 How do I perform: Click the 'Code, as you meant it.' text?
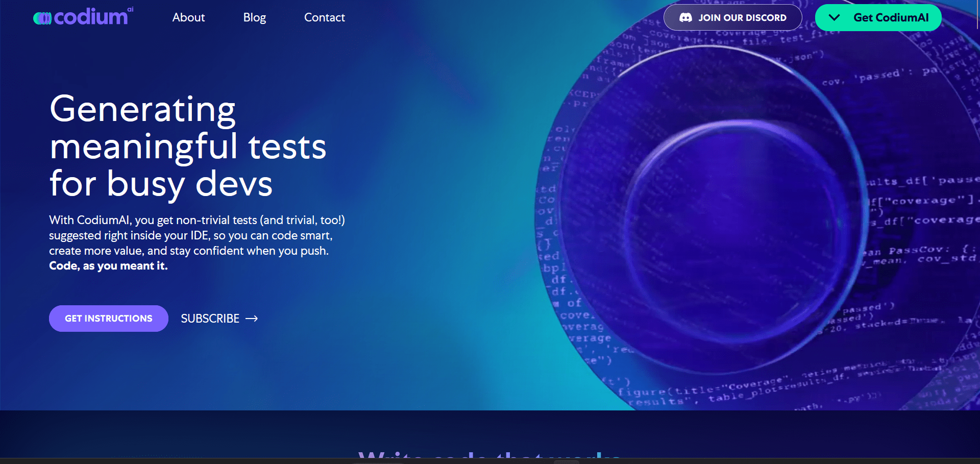[108, 266]
